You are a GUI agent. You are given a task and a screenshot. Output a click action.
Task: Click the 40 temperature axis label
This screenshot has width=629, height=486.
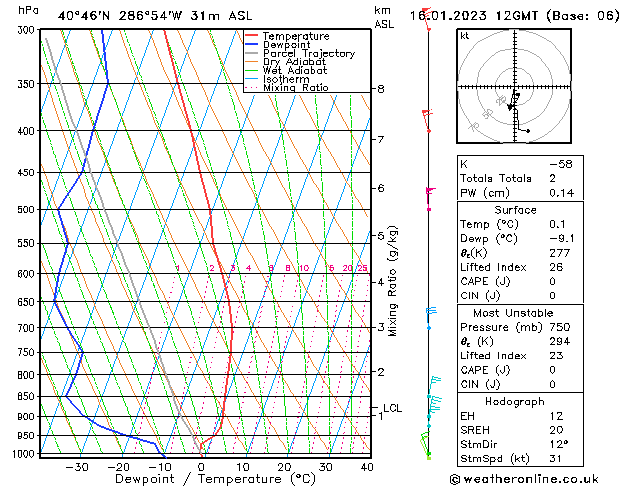[367, 467]
